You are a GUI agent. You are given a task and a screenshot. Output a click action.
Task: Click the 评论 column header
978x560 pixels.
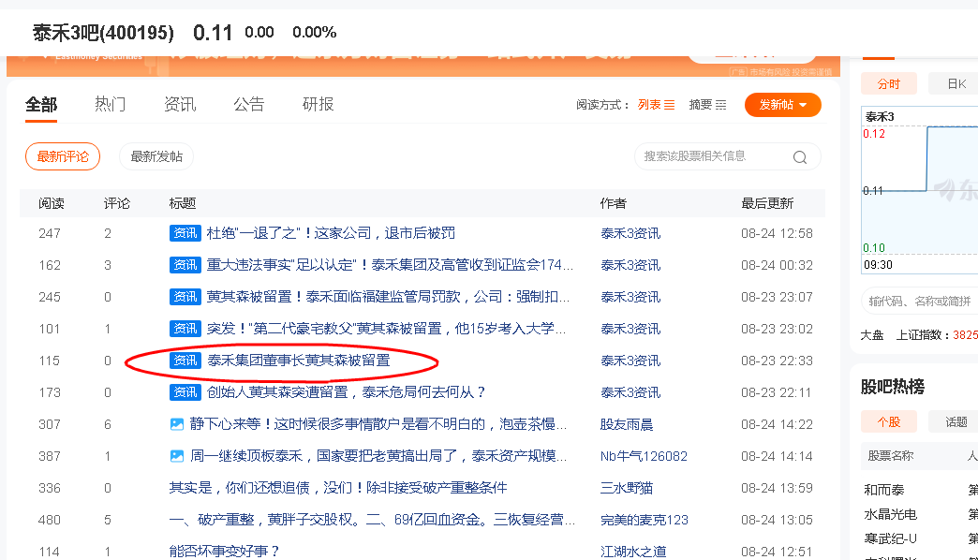click(x=117, y=203)
